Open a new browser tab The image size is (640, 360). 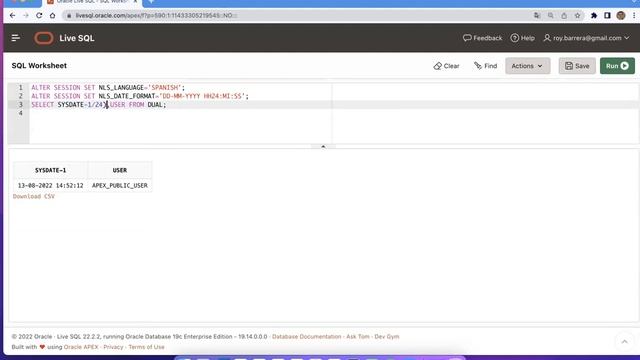point(151,2)
